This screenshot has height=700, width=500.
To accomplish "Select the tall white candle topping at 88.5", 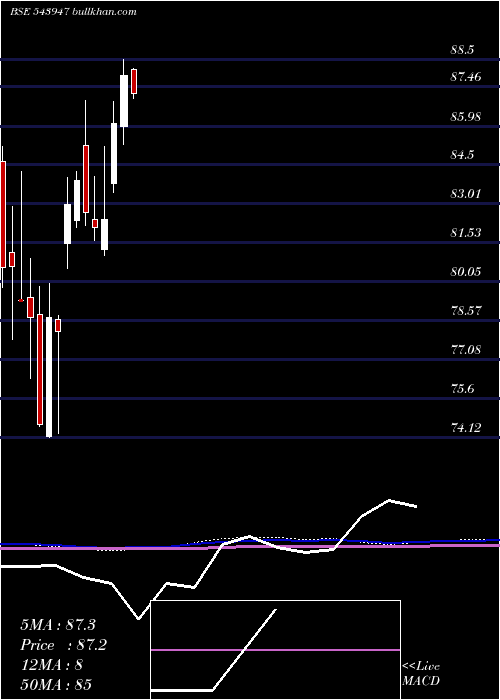I will click(124, 102).
